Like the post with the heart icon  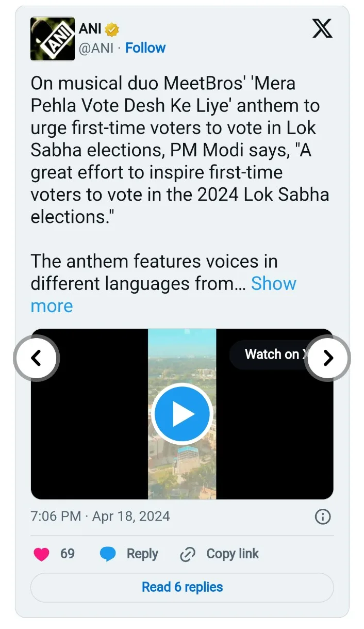[41, 554]
